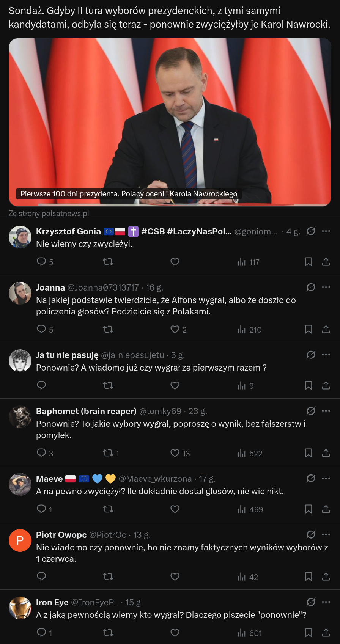Click Piotr Owopc's orange avatar
This screenshot has height=644, width=340.
(20, 540)
